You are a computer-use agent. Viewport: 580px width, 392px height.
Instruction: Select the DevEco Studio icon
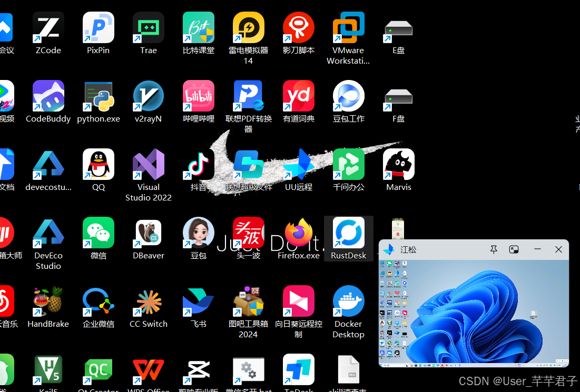(x=48, y=233)
